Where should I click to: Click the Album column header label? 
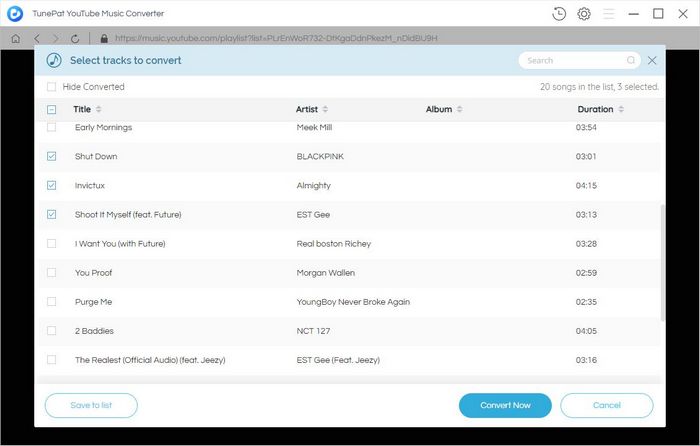pyautogui.click(x=439, y=109)
